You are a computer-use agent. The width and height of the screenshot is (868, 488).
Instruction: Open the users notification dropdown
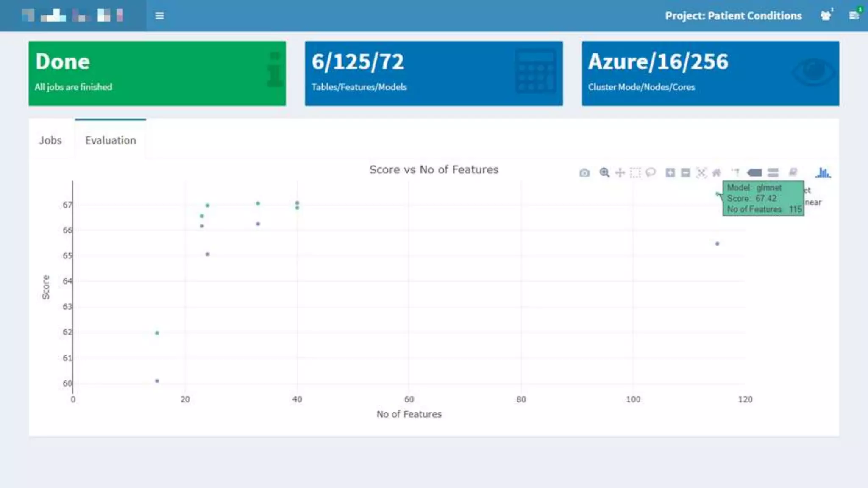pyautogui.click(x=826, y=16)
